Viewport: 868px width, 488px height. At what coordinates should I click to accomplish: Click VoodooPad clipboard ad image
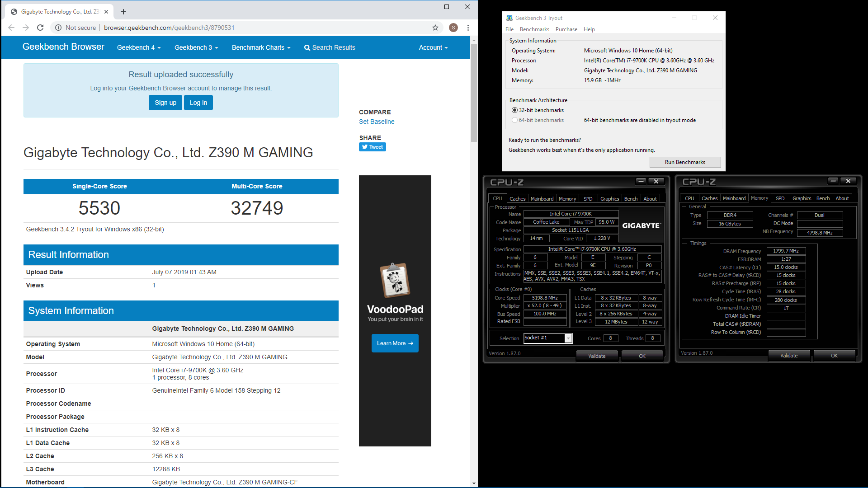click(x=395, y=280)
